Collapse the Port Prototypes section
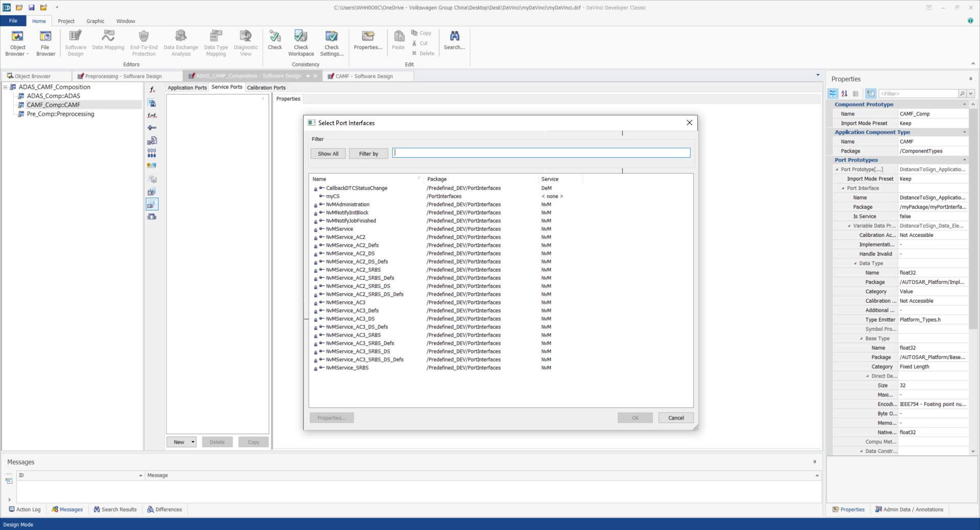The image size is (980, 530). (x=964, y=160)
